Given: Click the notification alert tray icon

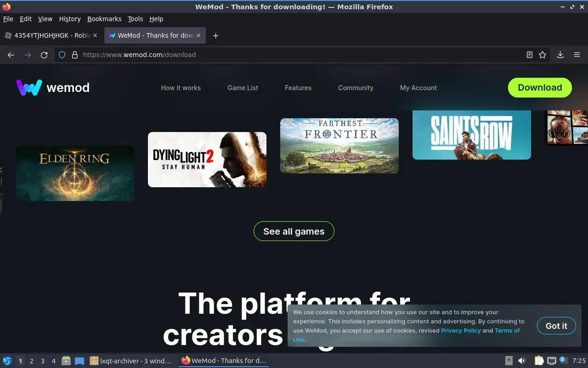Looking at the screenshot, I should [x=563, y=360].
